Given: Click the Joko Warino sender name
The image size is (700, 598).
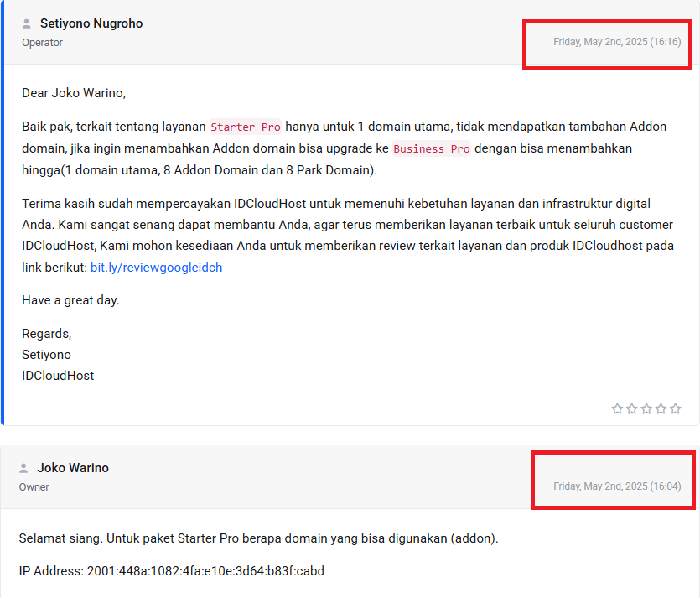Looking at the screenshot, I should tap(73, 468).
